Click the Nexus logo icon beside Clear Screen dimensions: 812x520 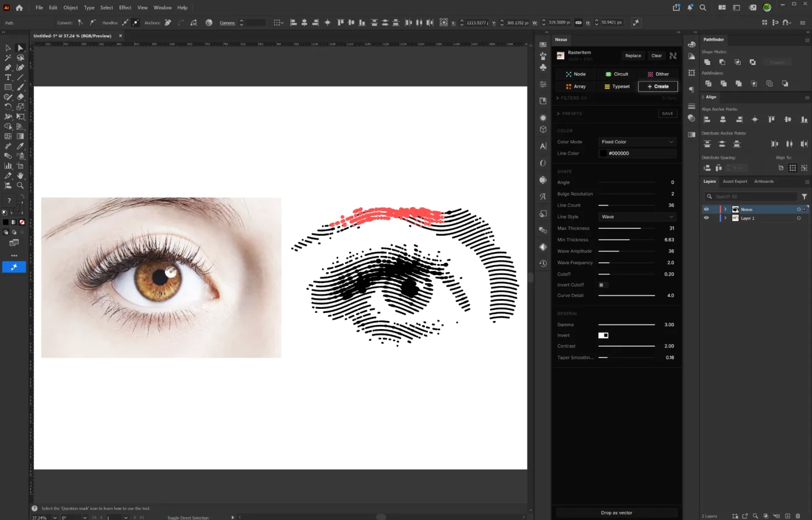(x=673, y=56)
